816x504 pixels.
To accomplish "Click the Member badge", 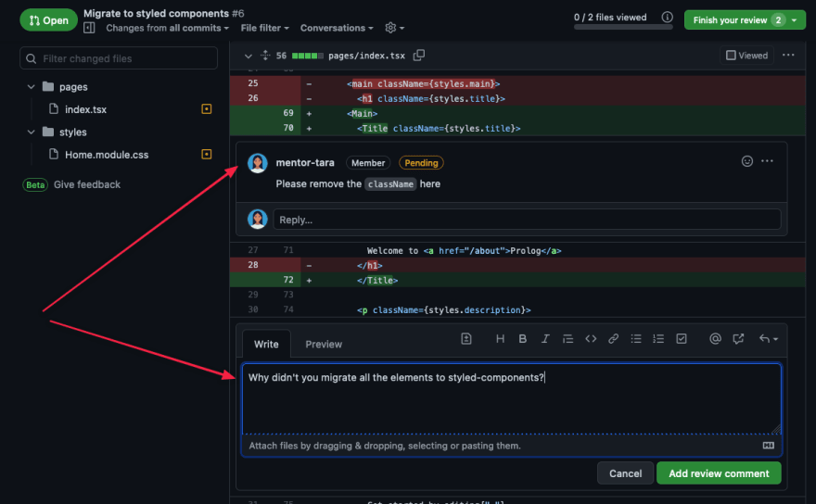I will tap(368, 163).
